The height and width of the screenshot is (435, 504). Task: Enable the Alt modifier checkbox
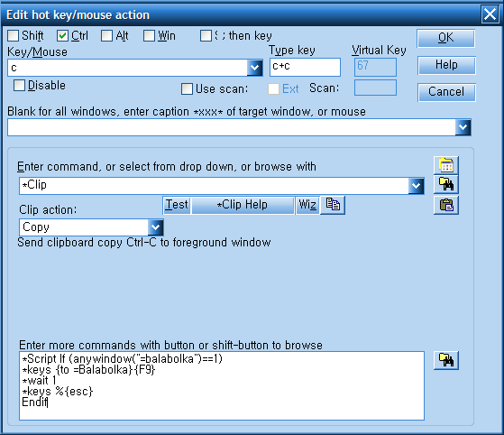[x=106, y=35]
